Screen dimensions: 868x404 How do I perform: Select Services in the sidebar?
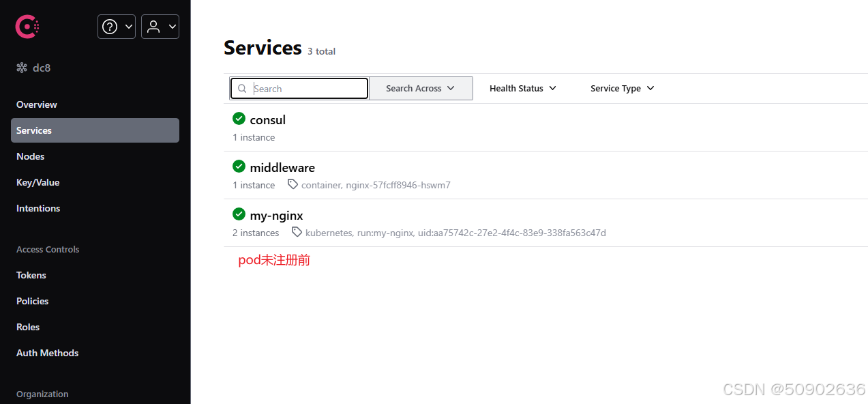tap(95, 130)
